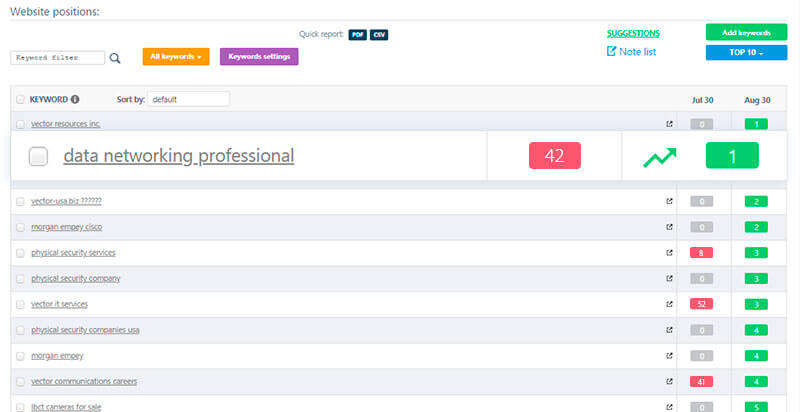Check the data networking professional checkbox

click(38, 156)
